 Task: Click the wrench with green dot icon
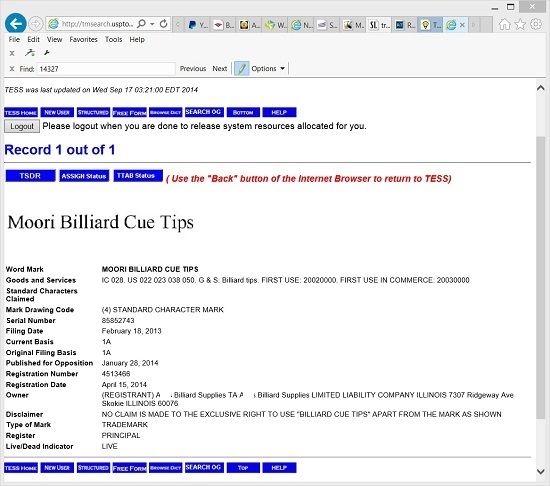30,53
